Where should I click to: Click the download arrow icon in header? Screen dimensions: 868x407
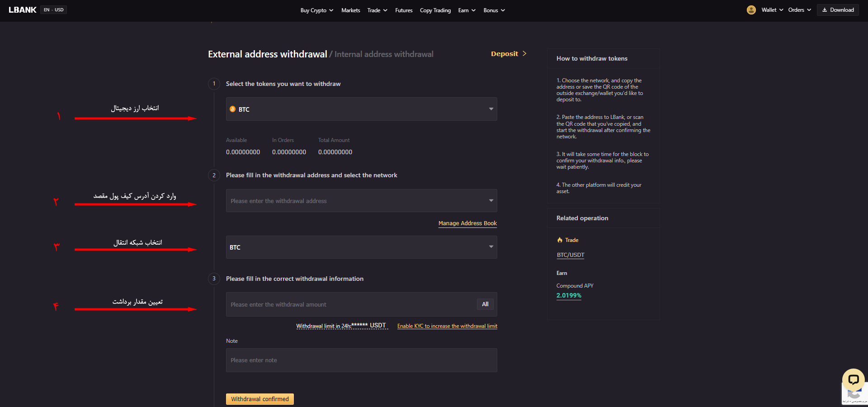point(825,10)
